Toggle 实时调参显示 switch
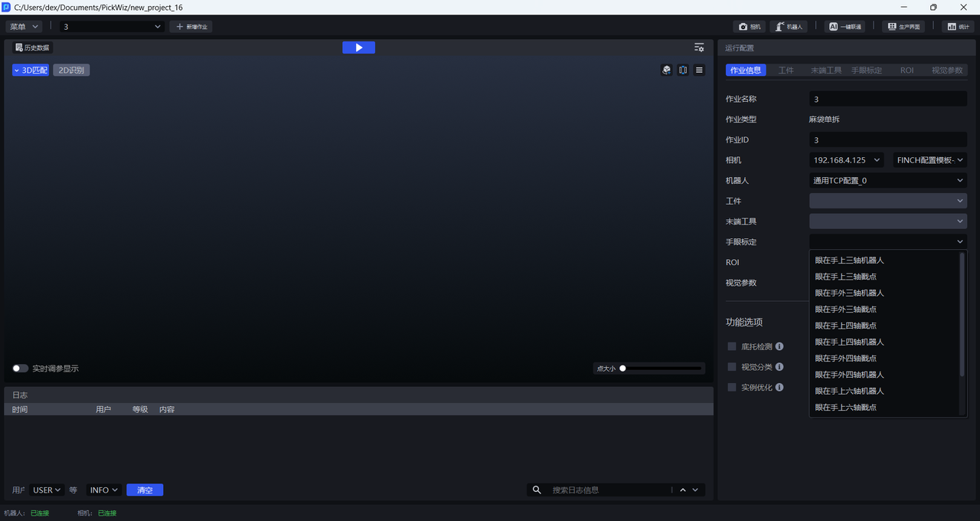The height and width of the screenshot is (521, 980). point(21,369)
